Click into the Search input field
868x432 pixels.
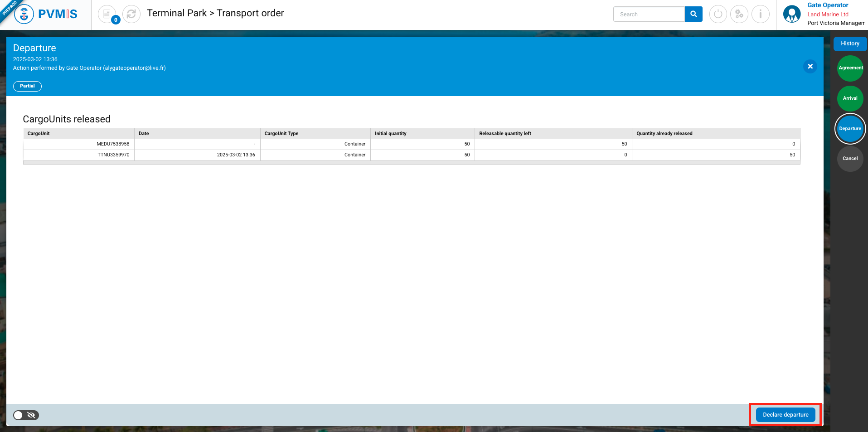[x=649, y=14]
